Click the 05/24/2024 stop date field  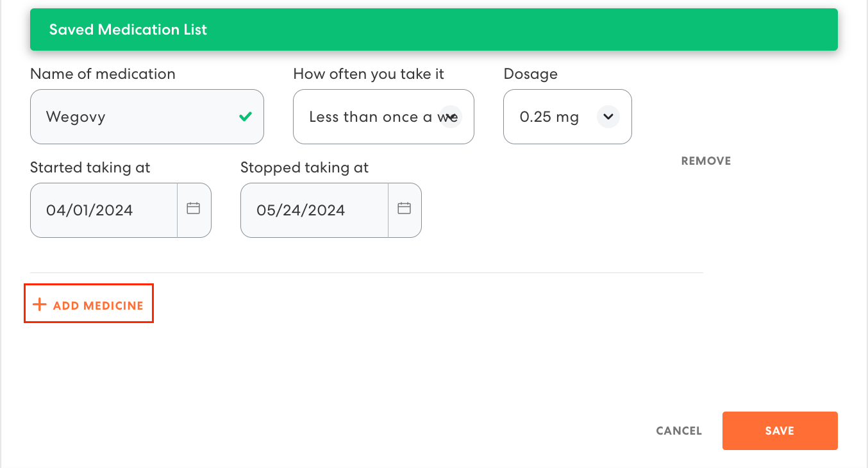(314, 210)
